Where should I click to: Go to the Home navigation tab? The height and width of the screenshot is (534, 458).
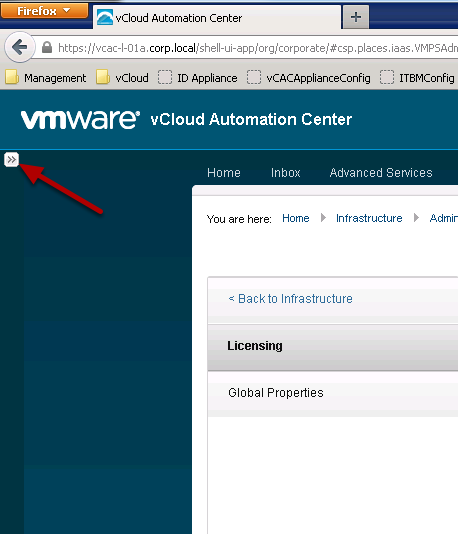224,173
